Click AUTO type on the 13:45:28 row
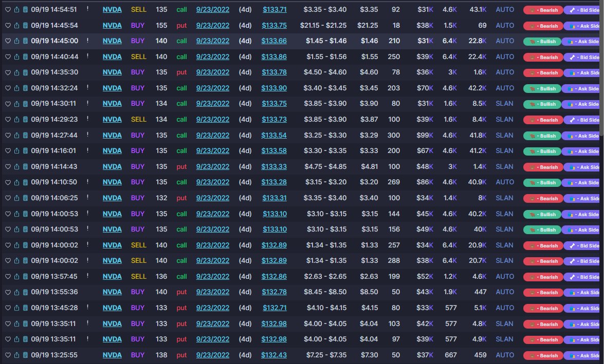The image size is (604, 364). (505, 308)
